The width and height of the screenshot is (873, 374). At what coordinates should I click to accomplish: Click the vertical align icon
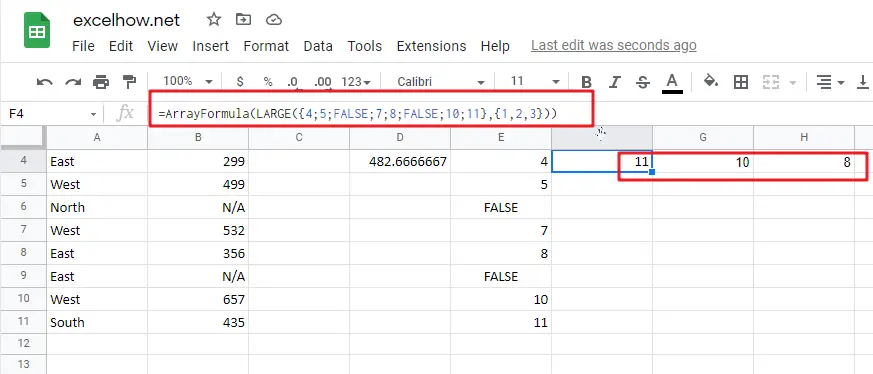click(864, 82)
